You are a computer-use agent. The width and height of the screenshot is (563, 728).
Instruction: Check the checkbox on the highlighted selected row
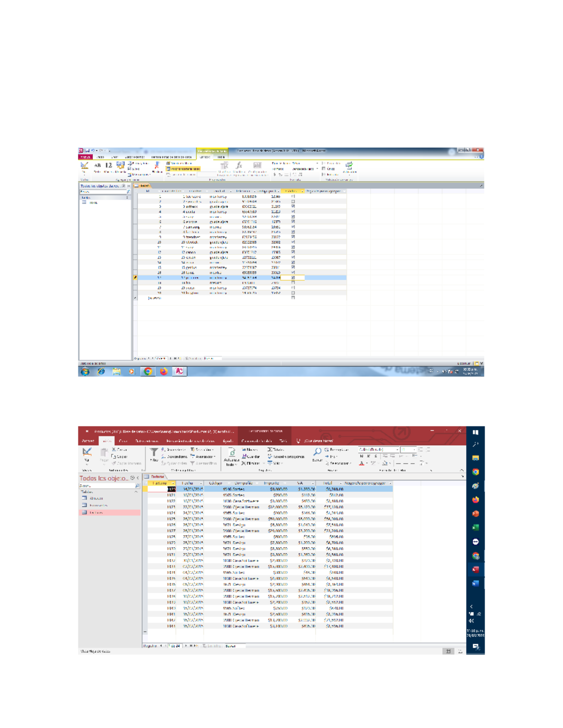293,278
